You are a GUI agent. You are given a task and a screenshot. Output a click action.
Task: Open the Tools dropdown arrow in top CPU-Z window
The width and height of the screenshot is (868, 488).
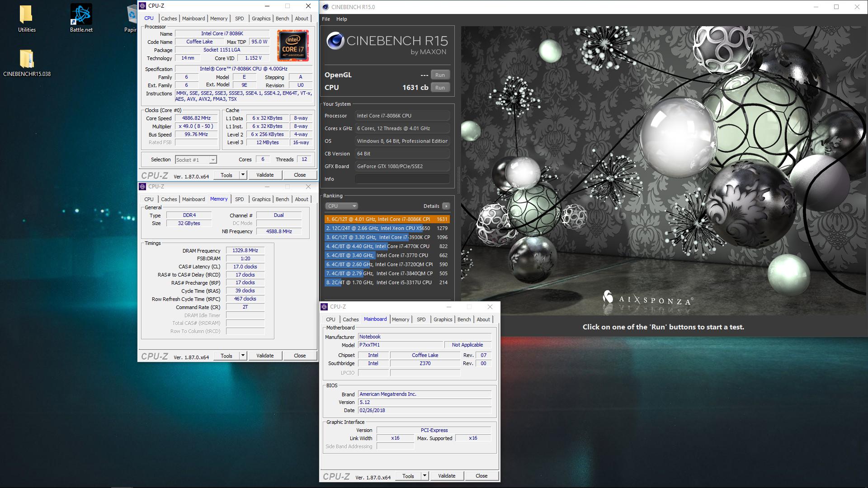click(243, 175)
